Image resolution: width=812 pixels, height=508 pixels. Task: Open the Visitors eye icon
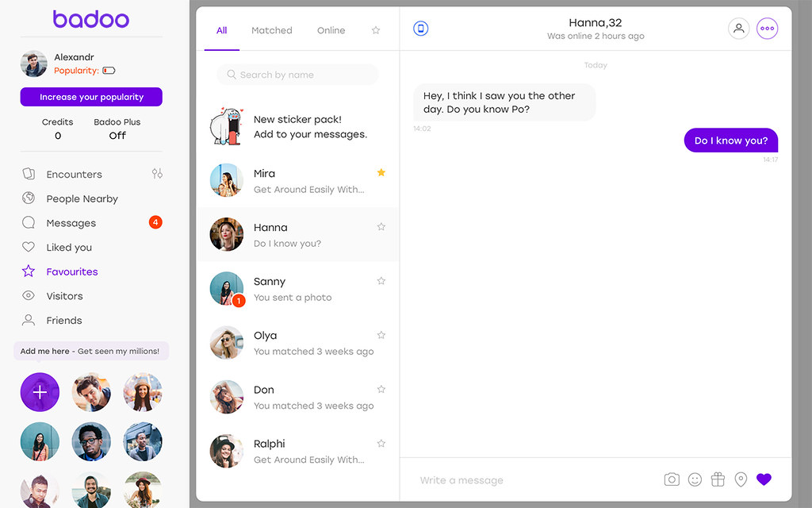click(x=29, y=295)
